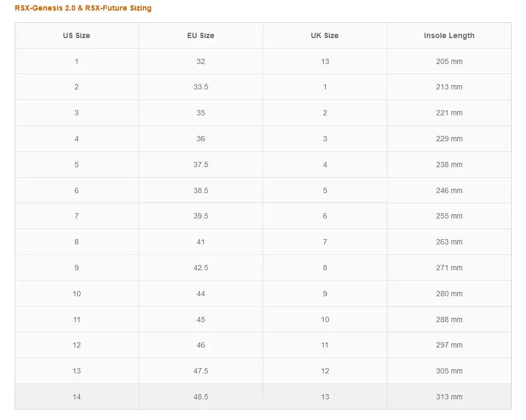The height and width of the screenshot is (420, 526).
Task: Click the RSX-Genesis 2.0 & RSX-Future Sizing heading
Action: click(x=83, y=8)
